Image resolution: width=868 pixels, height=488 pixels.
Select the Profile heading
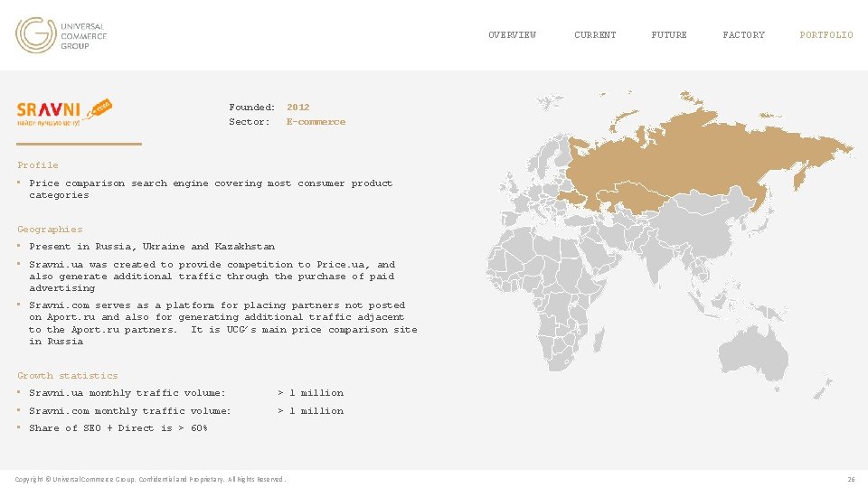(38, 164)
